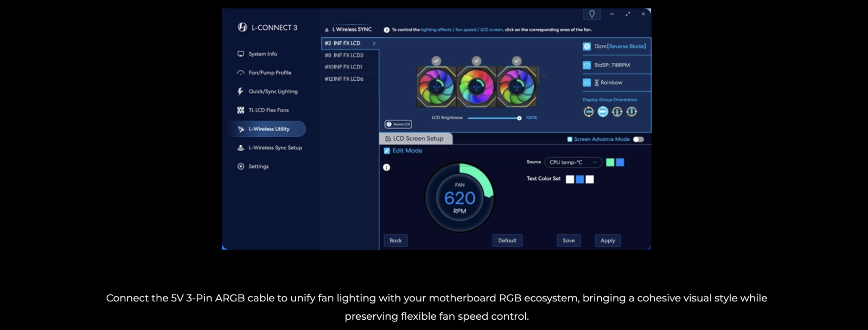Click the Rainbow effect label
Viewport: 868px width, 330px height.
611,83
